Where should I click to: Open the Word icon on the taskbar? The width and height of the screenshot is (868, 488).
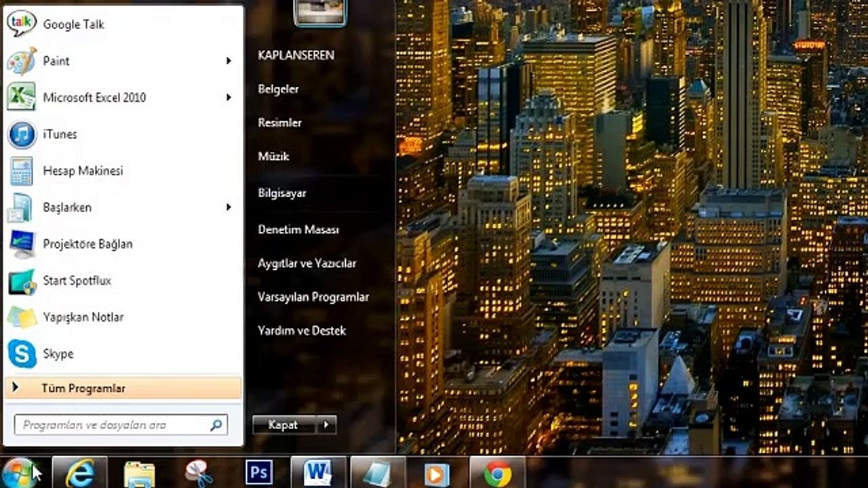tap(318, 472)
